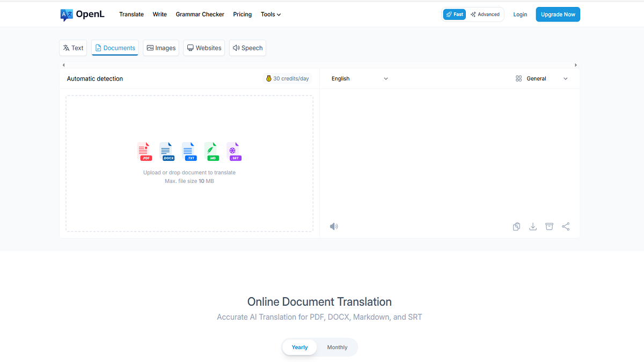This screenshot has height=362, width=644.
Task: Select Yearly billing option
Action: (299, 347)
